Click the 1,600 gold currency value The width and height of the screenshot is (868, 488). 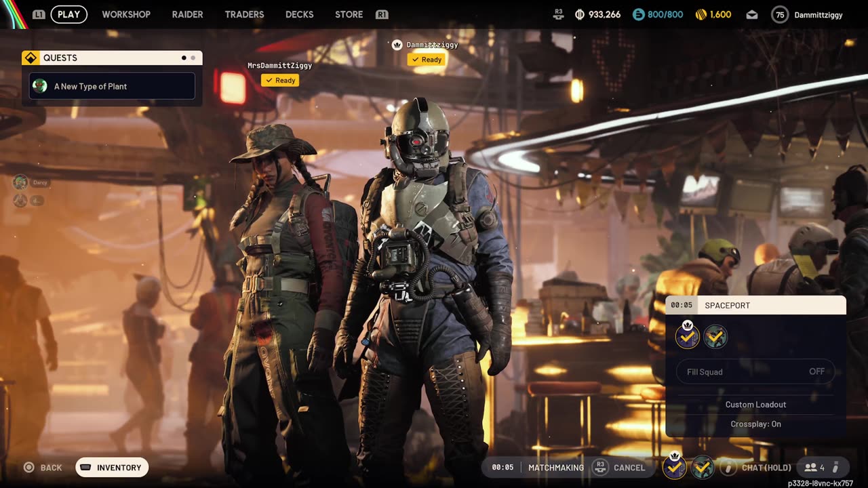[x=720, y=14]
